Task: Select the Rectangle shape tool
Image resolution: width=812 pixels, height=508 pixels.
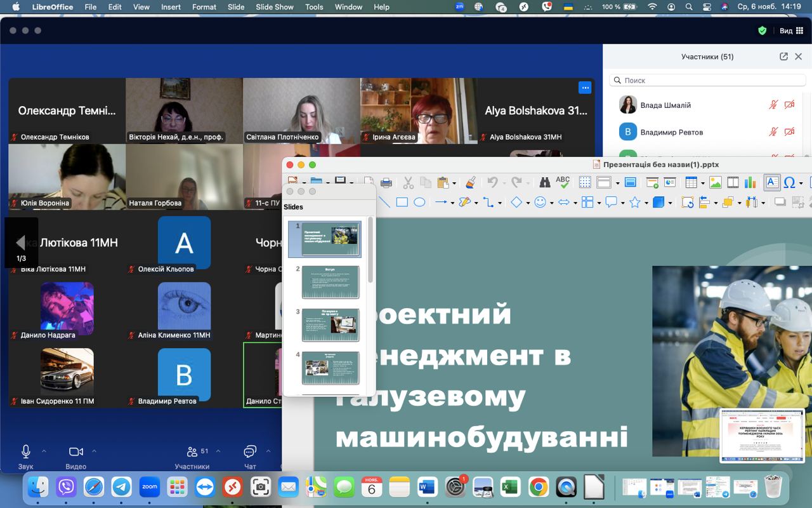Action: pos(402,203)
